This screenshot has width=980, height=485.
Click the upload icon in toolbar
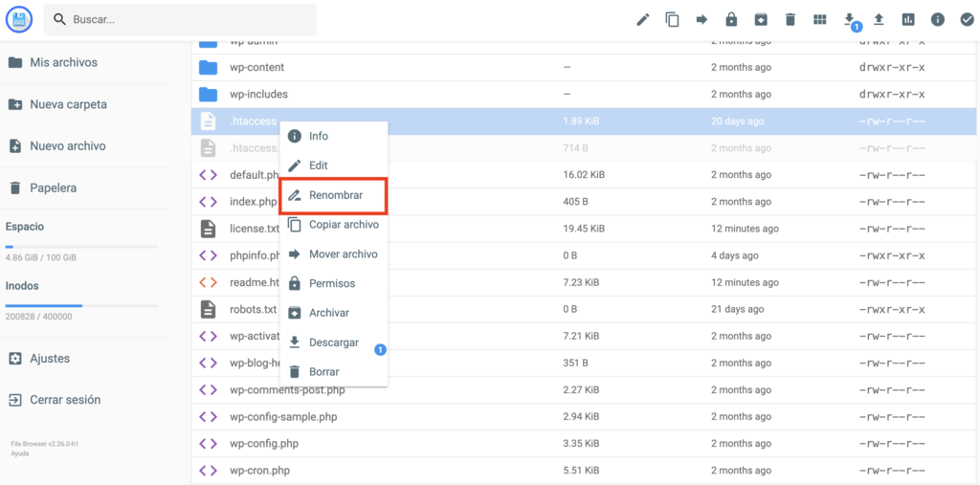point(879,20)
